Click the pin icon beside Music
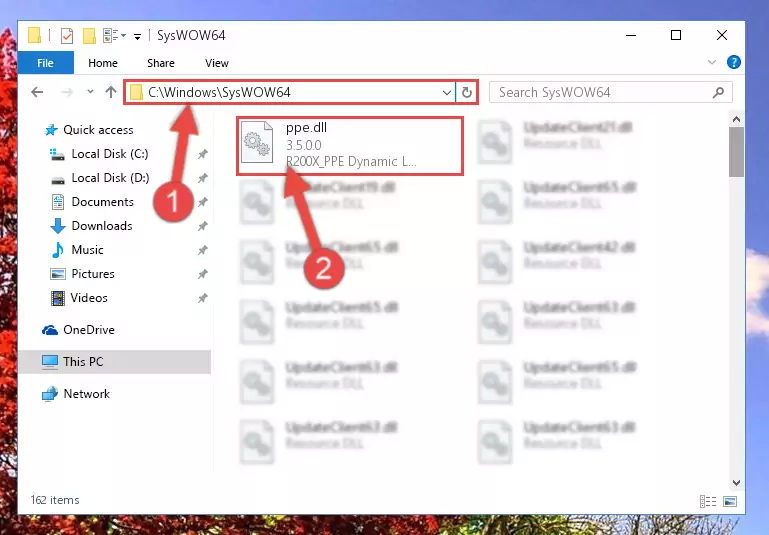This screenshot has height=535, width=769. click(202, 250)
